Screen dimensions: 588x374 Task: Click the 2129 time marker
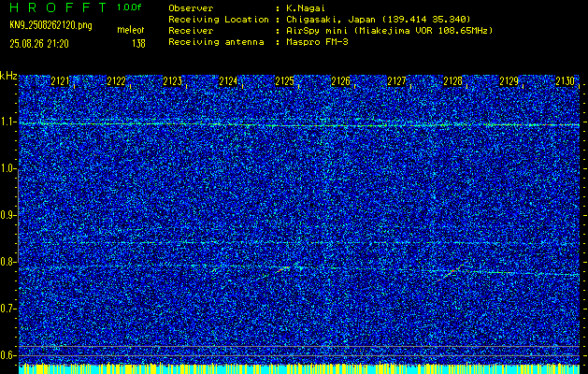click(509, 81)
